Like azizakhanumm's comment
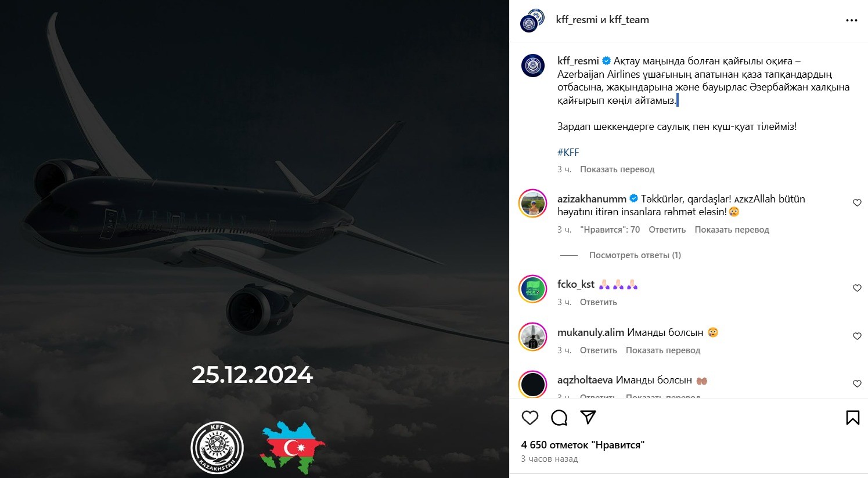The width and height of the screenshot is (868, 478). tap(857, 202)
